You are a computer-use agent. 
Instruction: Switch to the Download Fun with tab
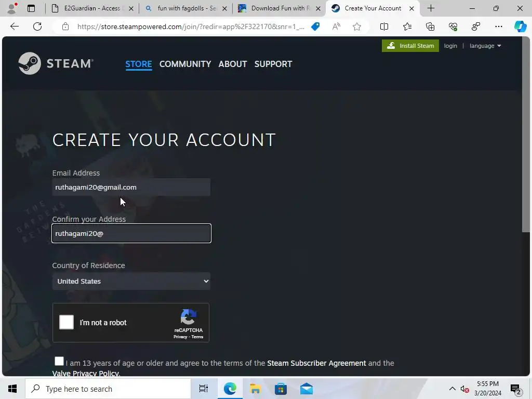(280, 8)
